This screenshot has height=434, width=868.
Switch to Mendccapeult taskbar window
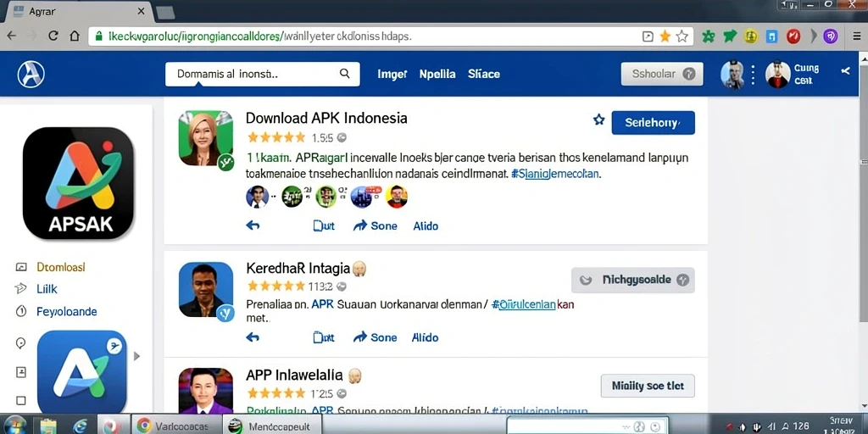coord(270,426)
